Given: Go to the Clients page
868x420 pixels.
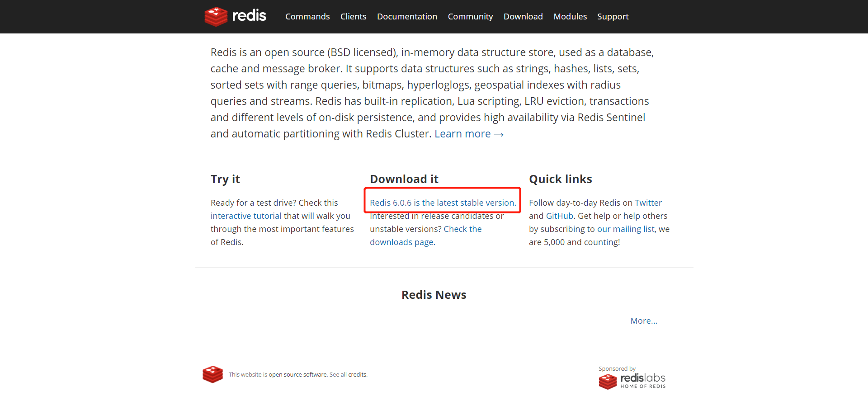Looking at the screenshot, I should point(353,17).
